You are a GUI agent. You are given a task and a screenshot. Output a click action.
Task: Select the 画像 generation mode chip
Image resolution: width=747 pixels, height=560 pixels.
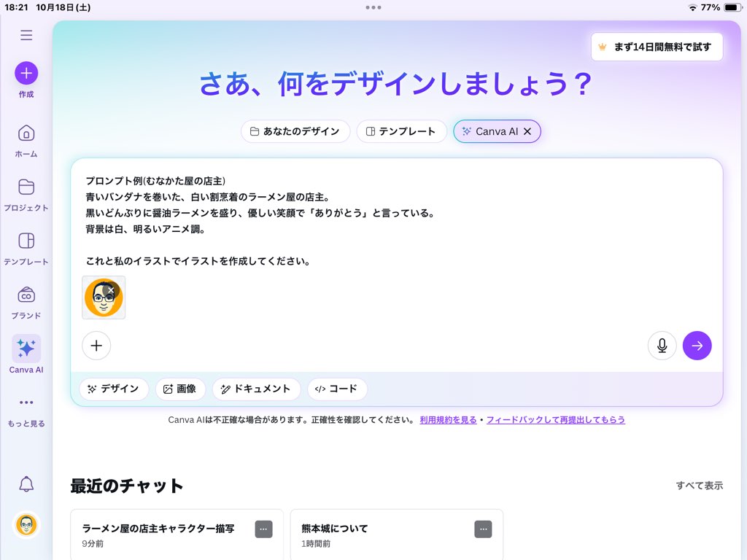tap(180, 389)
